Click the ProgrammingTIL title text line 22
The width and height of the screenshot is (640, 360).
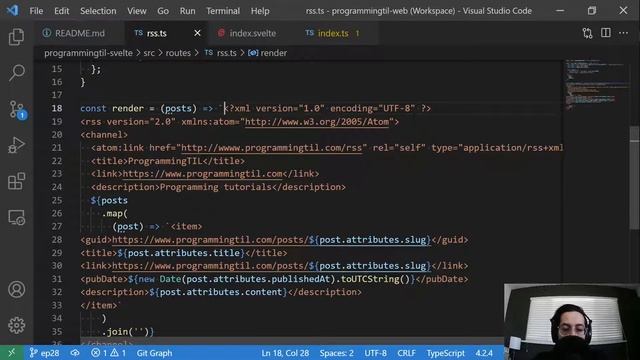pyautogui.click(x=165, y=161)
